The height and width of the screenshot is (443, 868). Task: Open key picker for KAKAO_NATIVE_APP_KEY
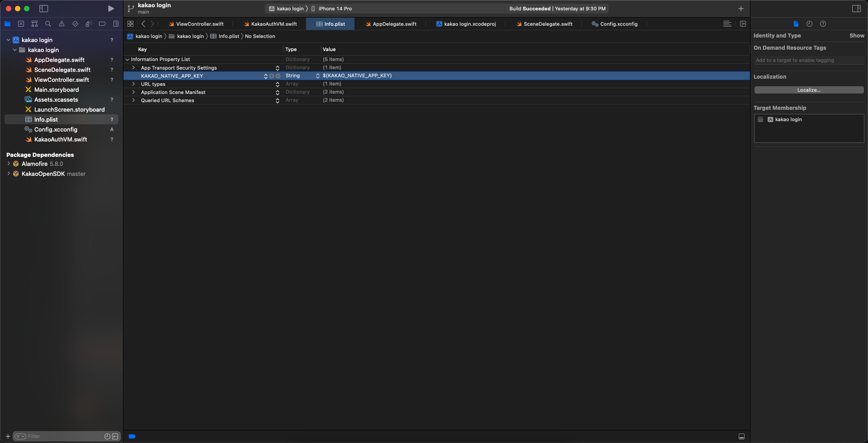[x=266, y=76]
